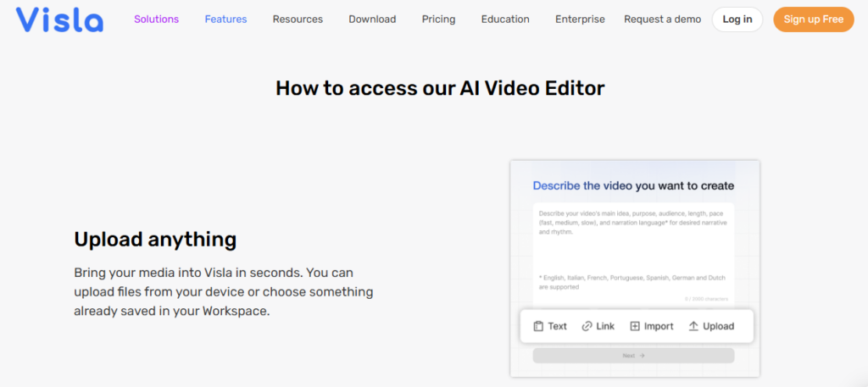The image size is (868, 387).
Task: Go to the Download page
Action: (372, 19)
